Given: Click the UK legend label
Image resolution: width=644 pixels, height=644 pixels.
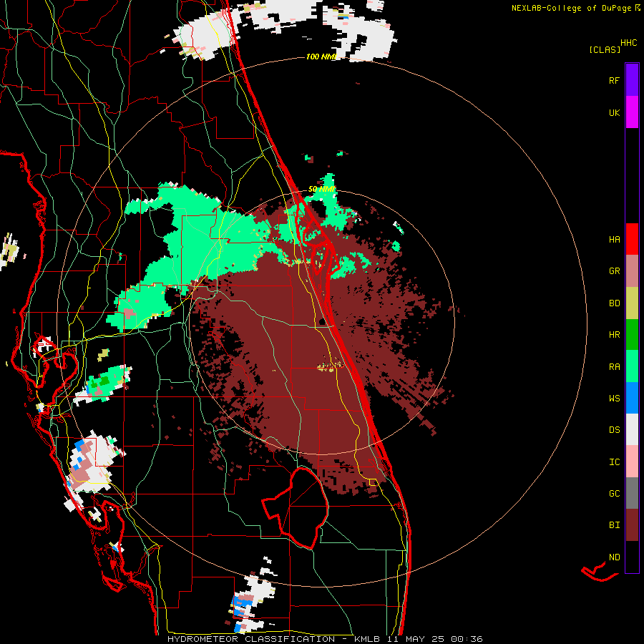Looking at the screenshot, I should coord(614,112).
